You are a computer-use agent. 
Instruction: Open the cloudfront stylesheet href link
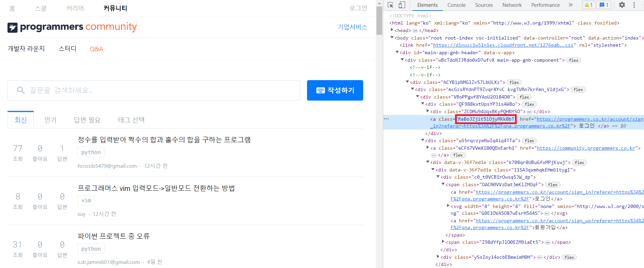point(503,45)
